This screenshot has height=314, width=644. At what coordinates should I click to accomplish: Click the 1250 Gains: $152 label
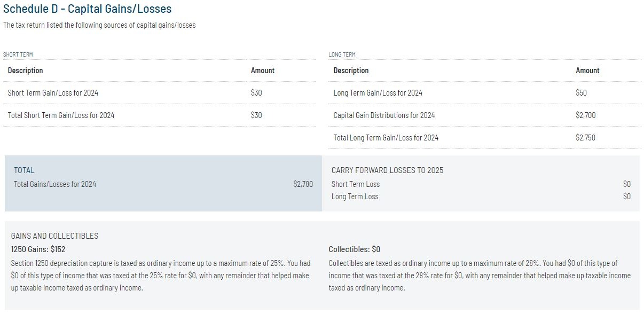click(x=38, y=249)
